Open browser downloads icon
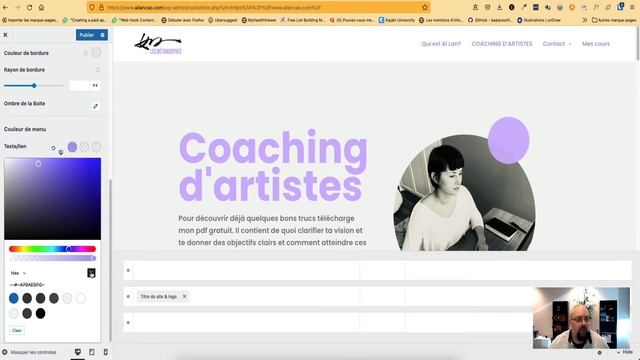640x360 pixels. [x=499, y=7]
